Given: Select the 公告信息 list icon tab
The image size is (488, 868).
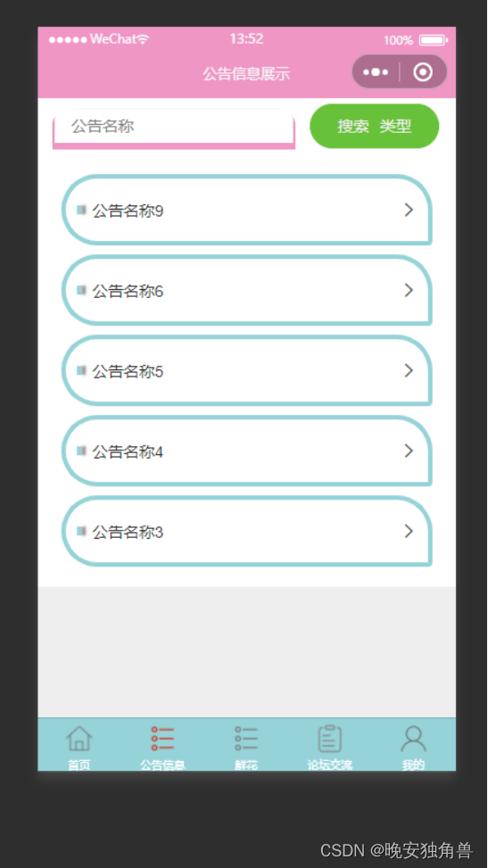Looking at the screenshot, I should tap(162, 739).
